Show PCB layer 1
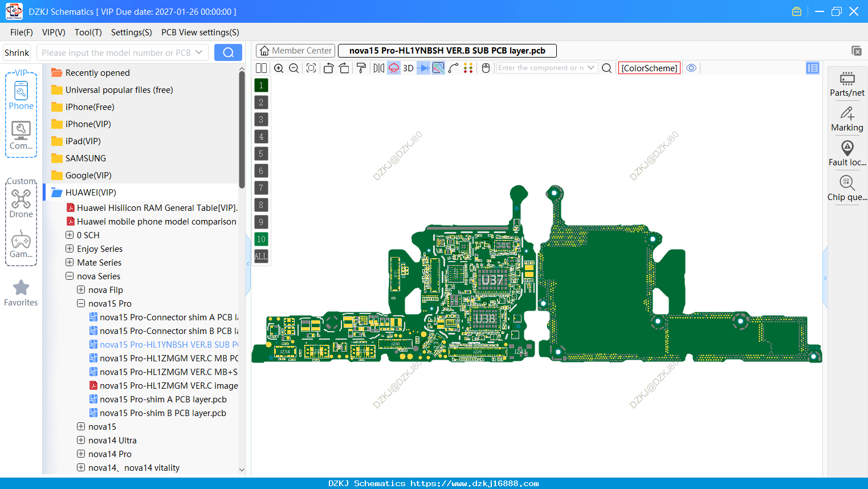The image size is (868, 489). click(x=261, y=85)
